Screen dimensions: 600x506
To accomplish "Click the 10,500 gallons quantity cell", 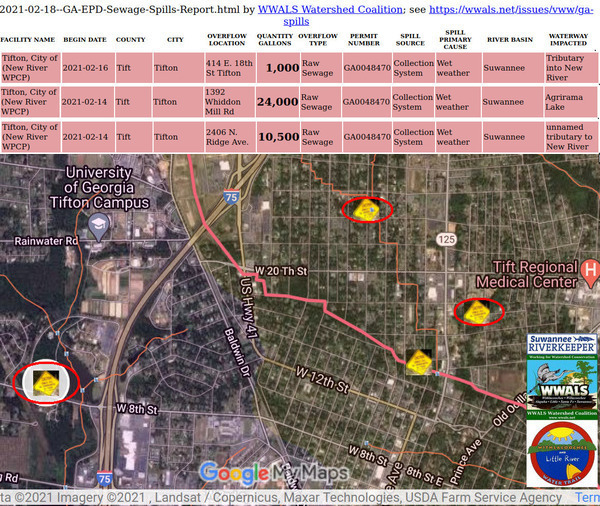I will pyautogui.click(x=279, y=137).
